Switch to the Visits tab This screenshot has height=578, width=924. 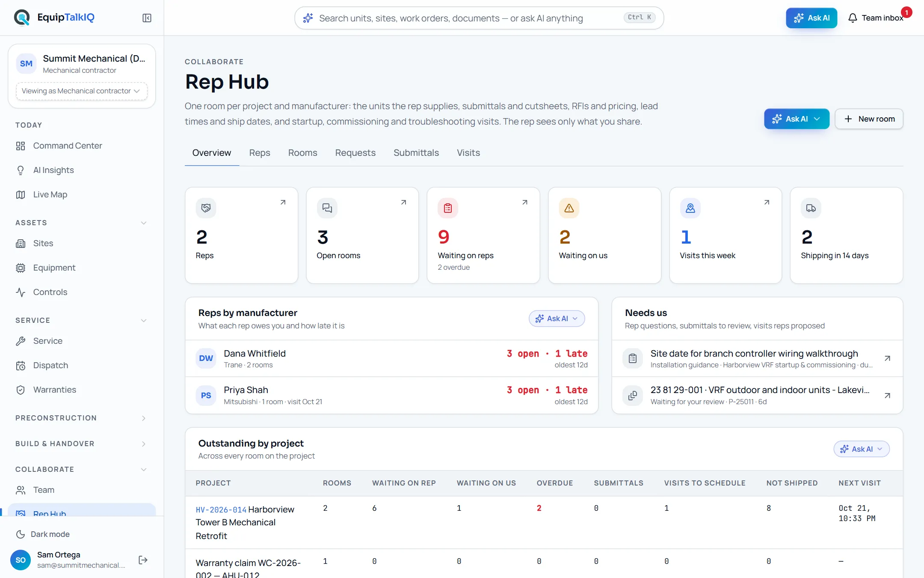coord(468,153)
